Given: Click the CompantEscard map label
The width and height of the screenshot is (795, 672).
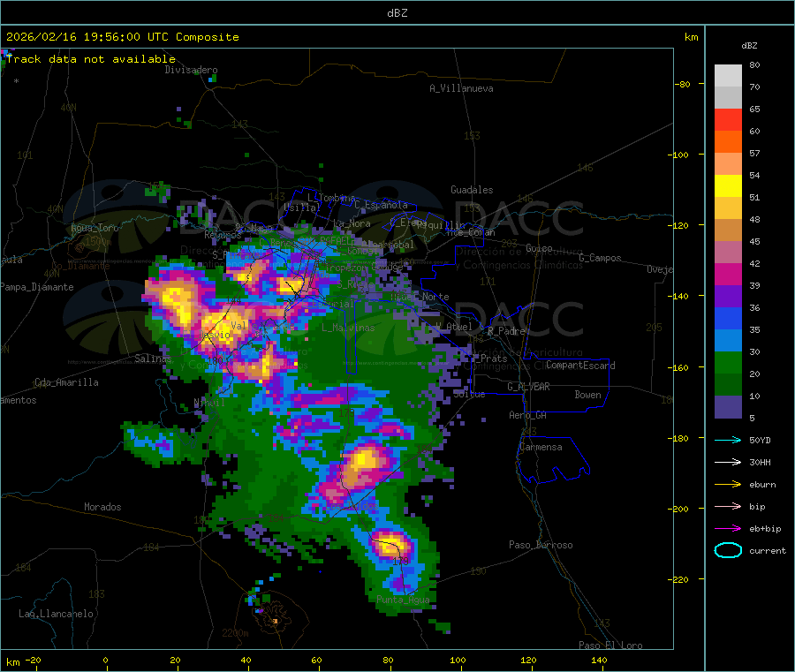Looking at the screenshot, I should [580, 366].
